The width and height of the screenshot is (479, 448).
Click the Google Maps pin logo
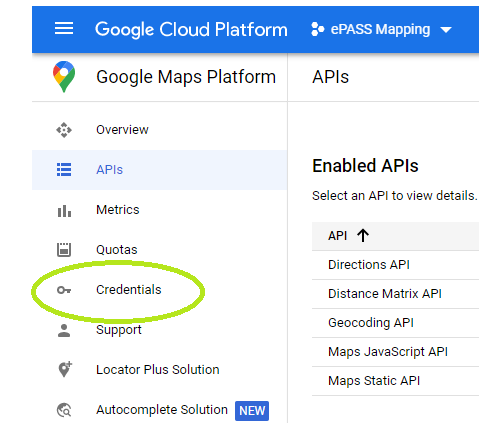[64, 77]
